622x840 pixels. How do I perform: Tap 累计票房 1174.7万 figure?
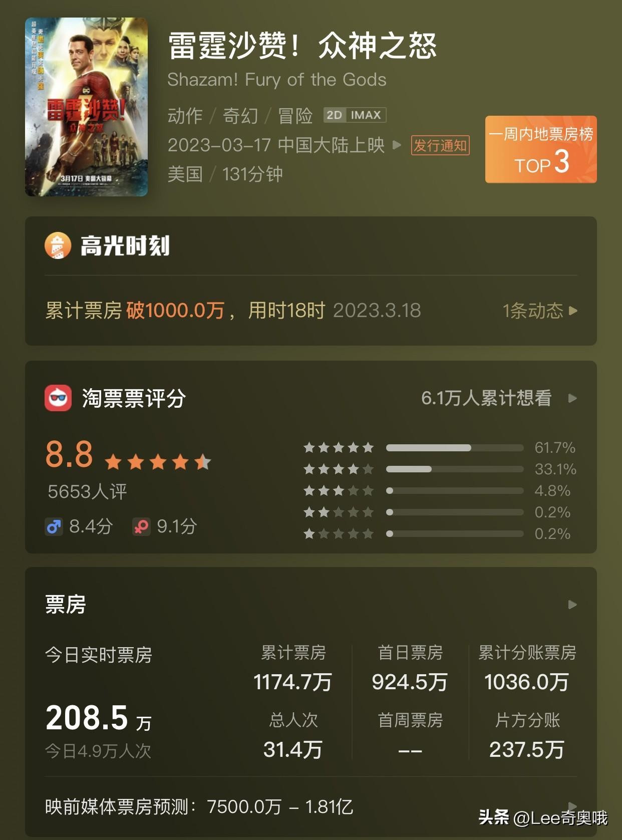tap(293, 682)
